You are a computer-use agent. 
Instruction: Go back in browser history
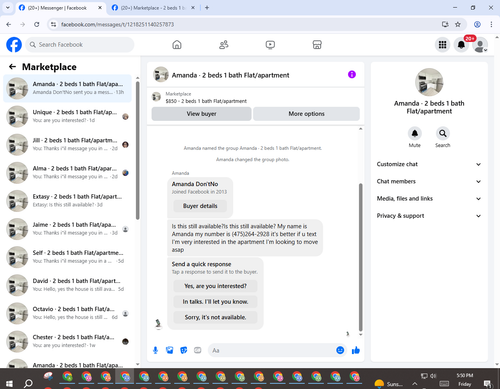[x=9, y=24]
